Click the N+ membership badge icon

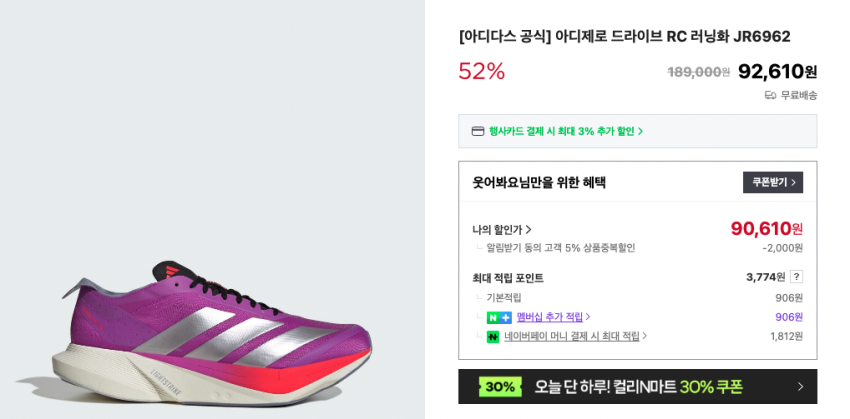[x=499, y=317]
